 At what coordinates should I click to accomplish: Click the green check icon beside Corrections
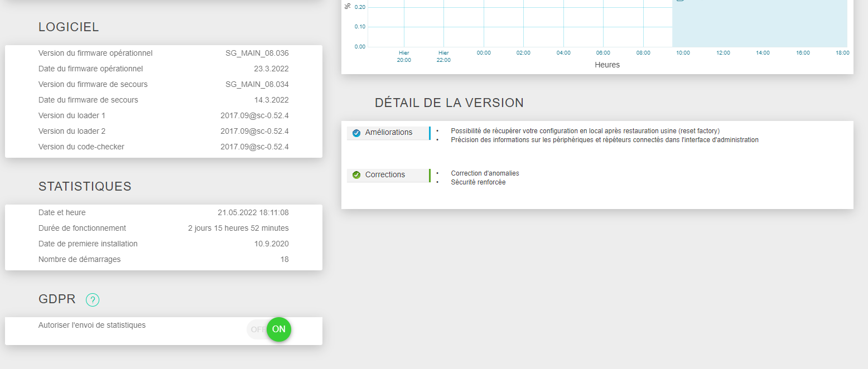coord(356,175)
